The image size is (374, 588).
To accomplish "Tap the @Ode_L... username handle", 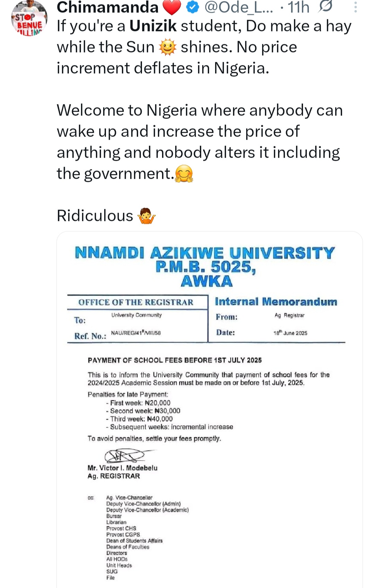I will click(x=239, y=7).
